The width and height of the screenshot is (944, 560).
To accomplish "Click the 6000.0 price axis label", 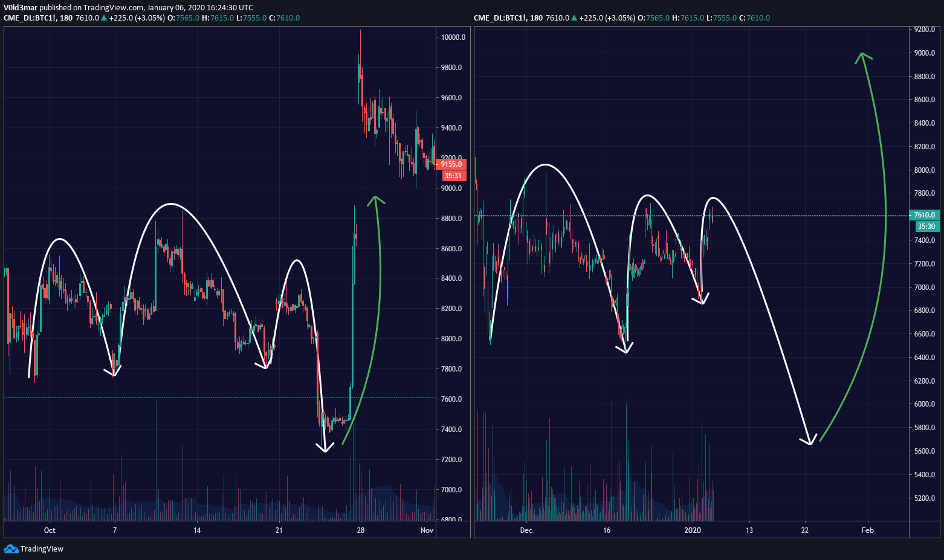I will 925,404.
